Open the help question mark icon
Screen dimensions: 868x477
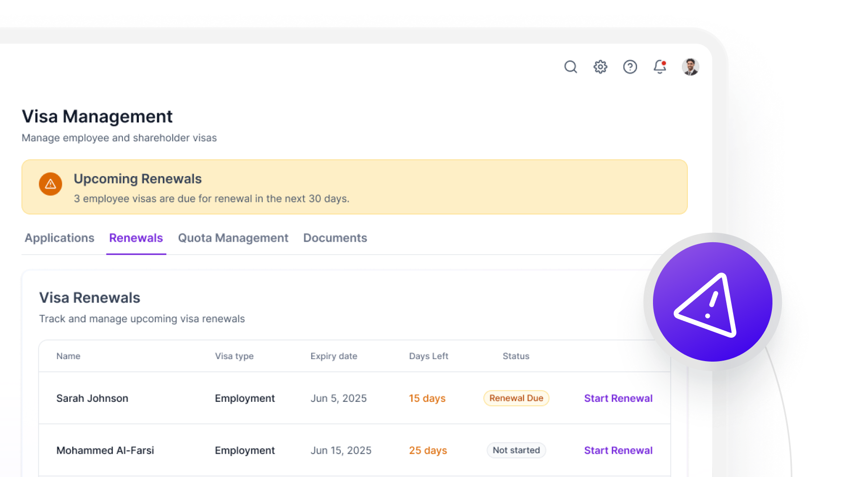click(630, 67)
